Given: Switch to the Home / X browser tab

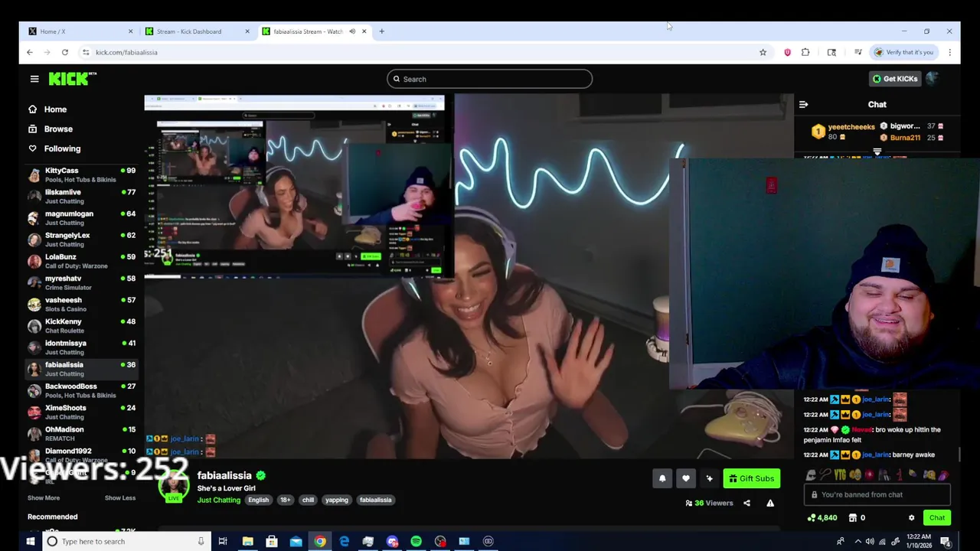Looking at the screenshot, I should 80,31.
